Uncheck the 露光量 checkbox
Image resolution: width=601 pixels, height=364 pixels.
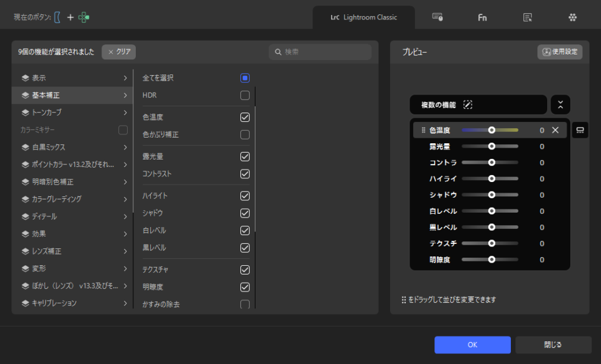(245, 156)
